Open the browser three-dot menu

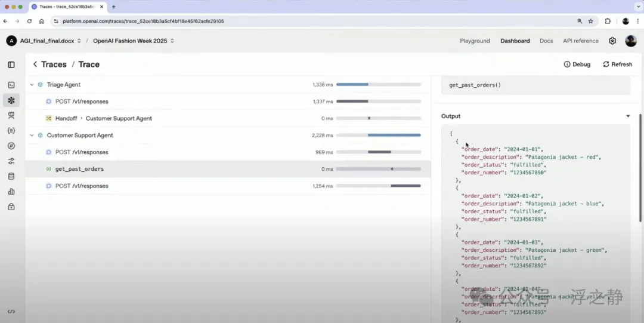(638, 21)
